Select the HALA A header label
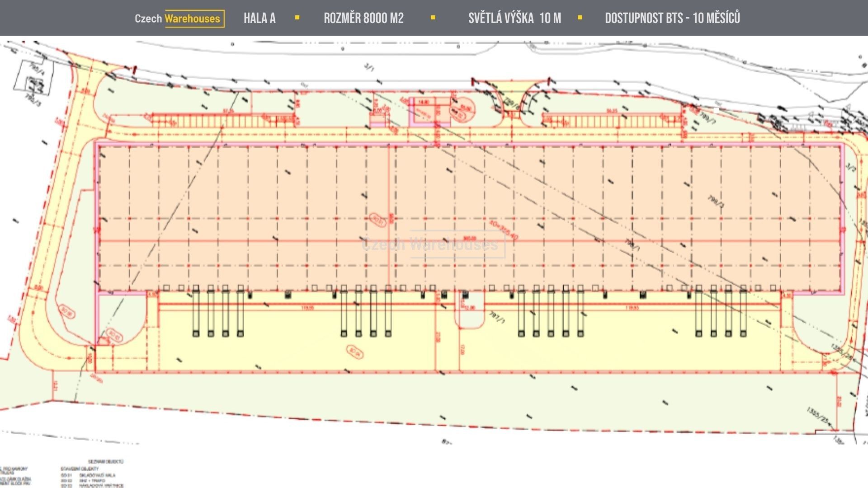 (x=259, y=19)
